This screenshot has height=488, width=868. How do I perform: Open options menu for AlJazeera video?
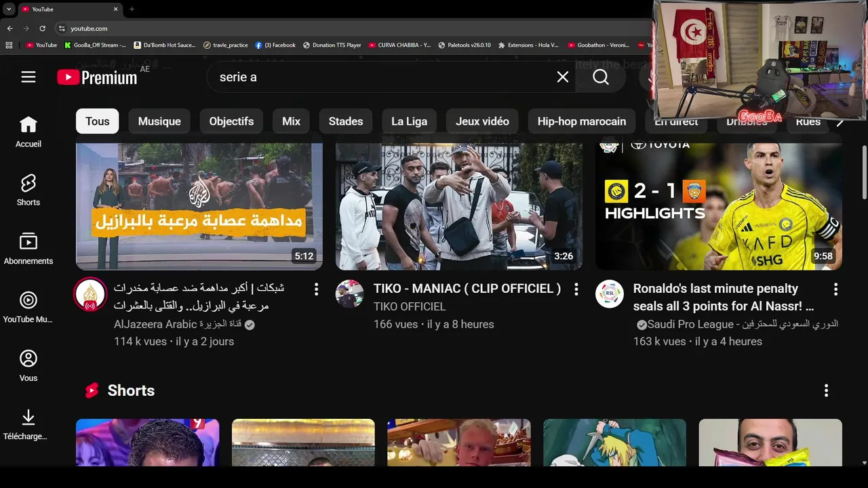316,289
